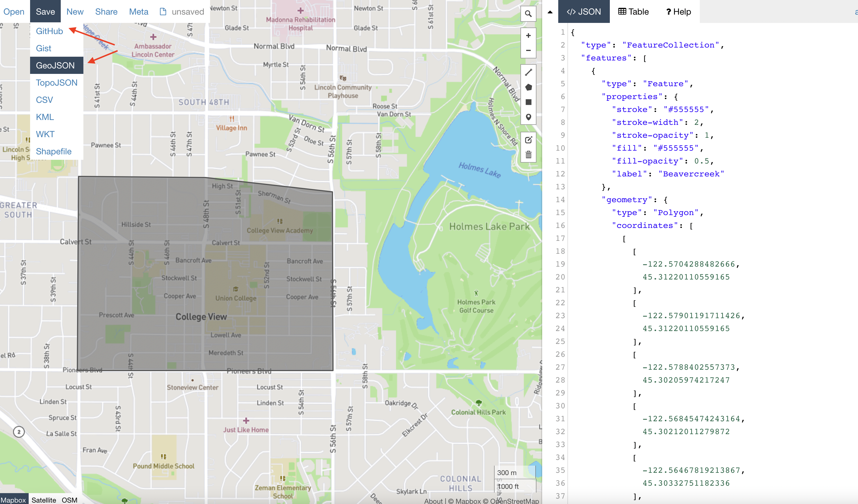Click the fill-opacity 0.5 value

click(701, 161)
